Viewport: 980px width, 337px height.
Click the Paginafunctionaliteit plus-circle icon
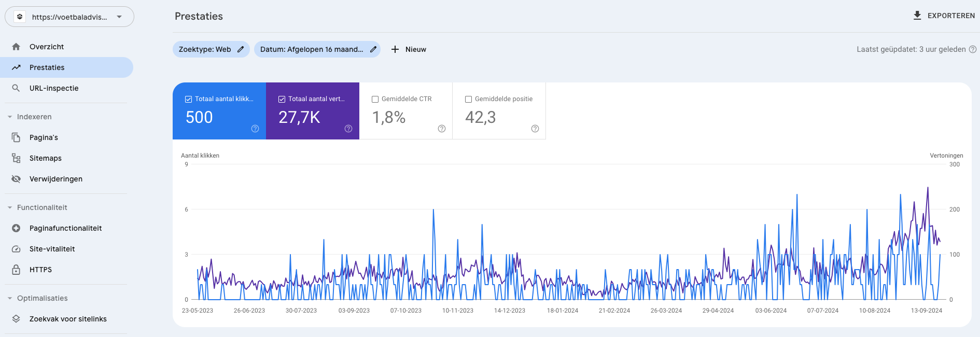pyautogui.click(x=16, y=228)
